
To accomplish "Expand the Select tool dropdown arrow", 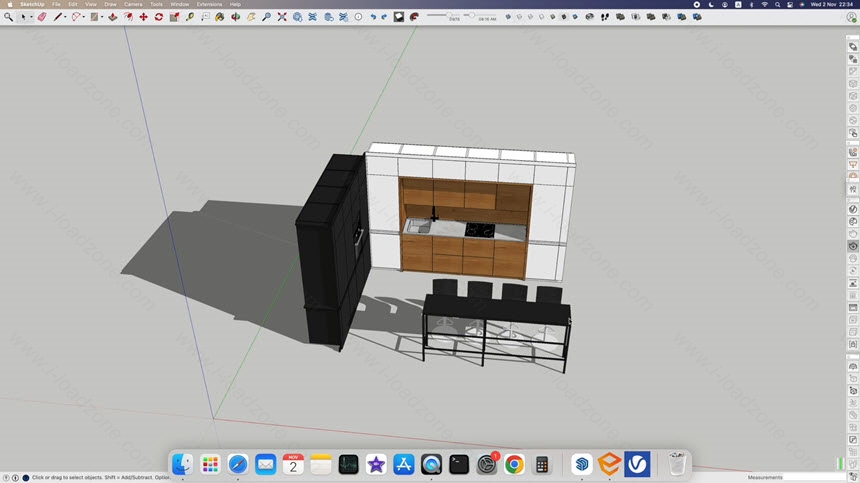I will [31, 17].
